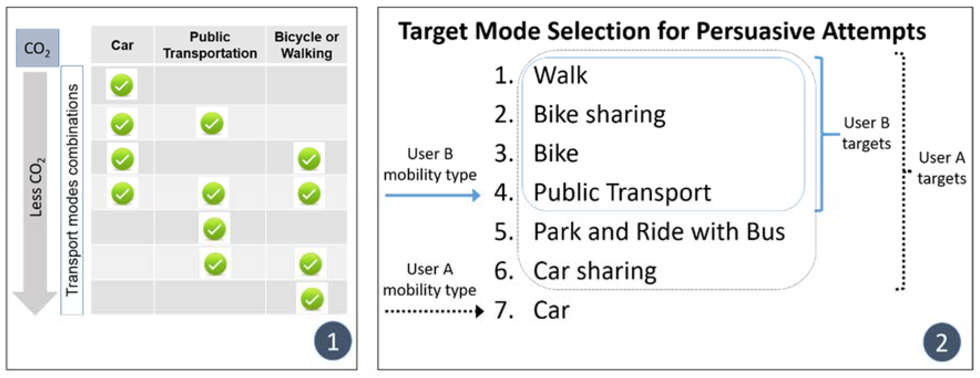Click the checkmark in the car-only first row
980x378 pixels.
[122, 85]
